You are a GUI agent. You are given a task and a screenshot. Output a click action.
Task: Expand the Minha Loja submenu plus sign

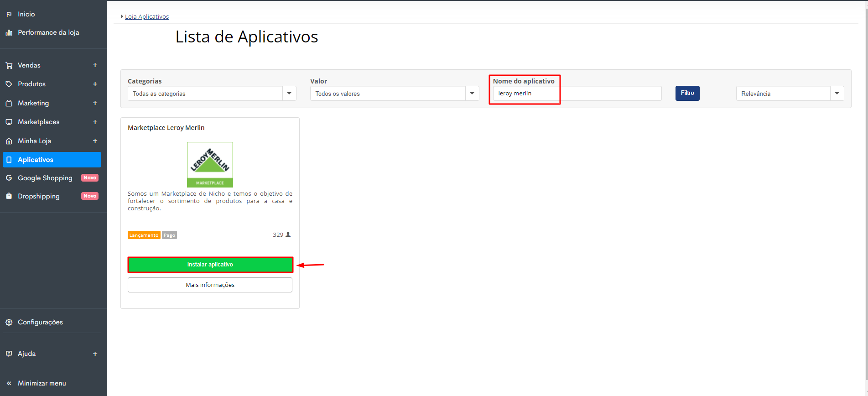coord(95,141)
